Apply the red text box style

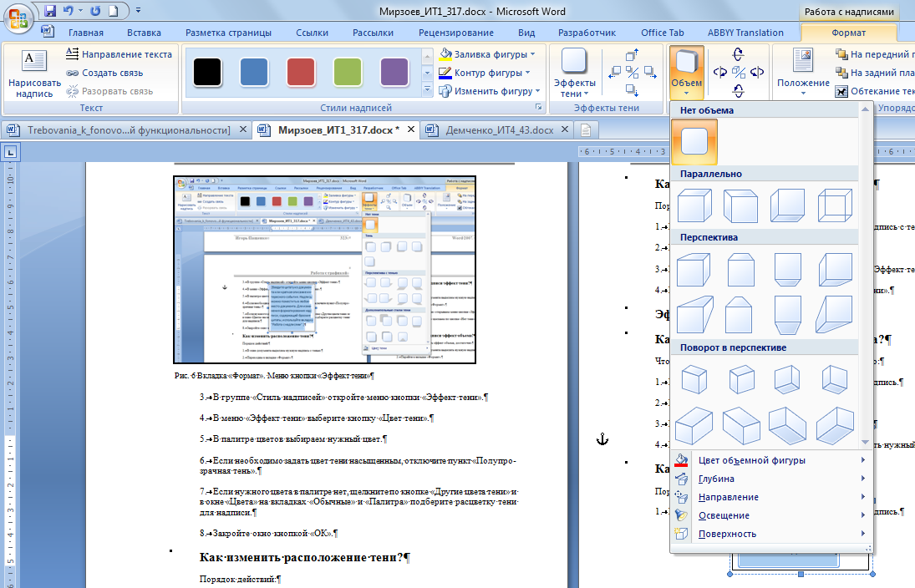point(301,73)
